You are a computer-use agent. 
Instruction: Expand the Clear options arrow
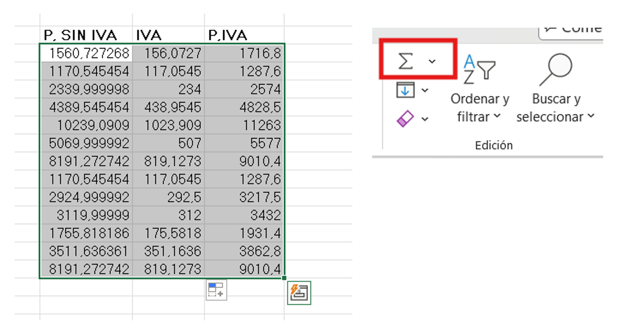(x=425, y=119)
